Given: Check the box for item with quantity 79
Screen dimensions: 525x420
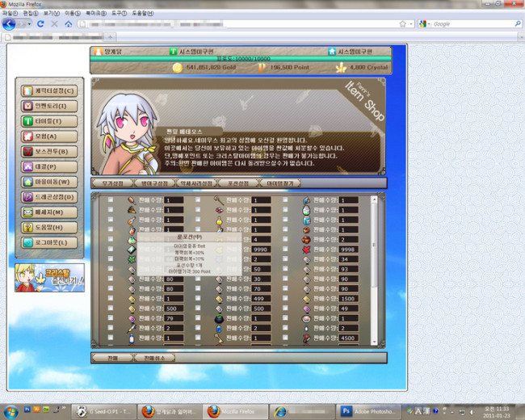Looking at the screenshot, I should click(x=110, y=318).
